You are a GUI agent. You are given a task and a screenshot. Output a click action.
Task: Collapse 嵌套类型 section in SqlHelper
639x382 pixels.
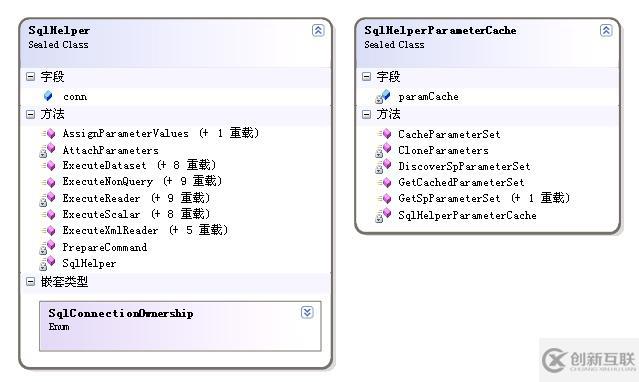point(30,281)
